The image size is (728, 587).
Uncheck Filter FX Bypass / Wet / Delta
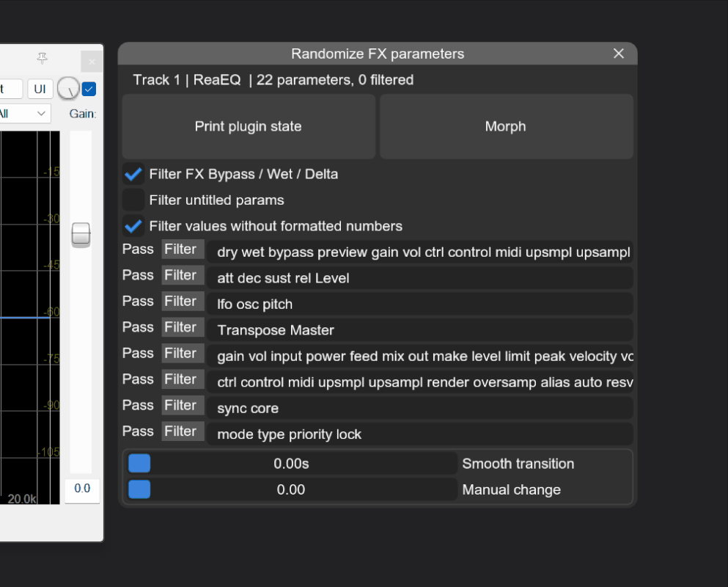click(133, 175)
